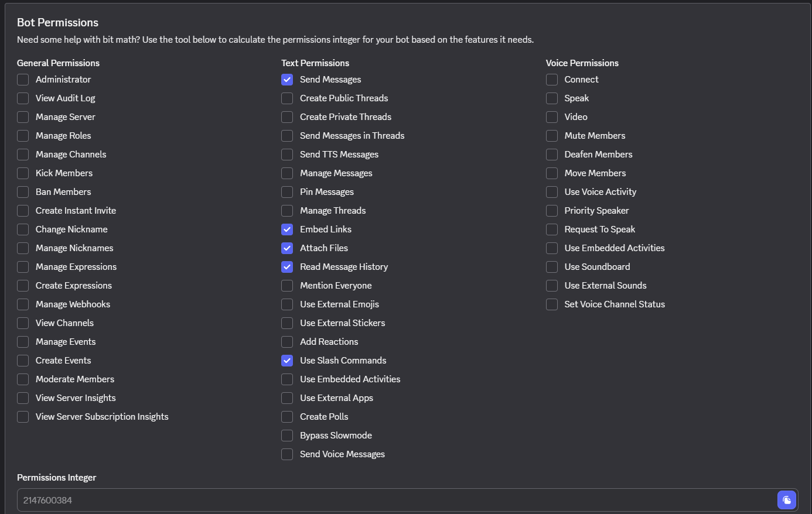Image resolution: width=812 pixels, height=514 pixels.
Task: Check Create Public Threads
Action: [x=287, y=98]
